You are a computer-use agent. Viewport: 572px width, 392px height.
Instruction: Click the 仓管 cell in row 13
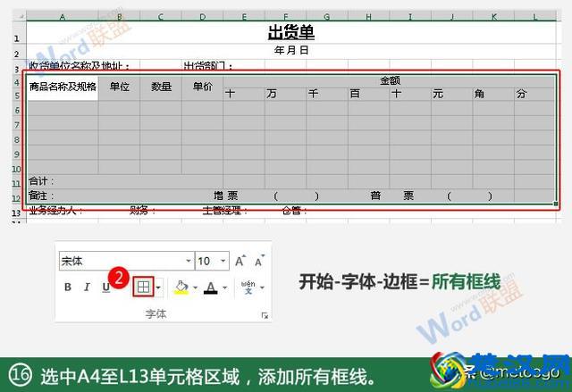tap(294, 211)
